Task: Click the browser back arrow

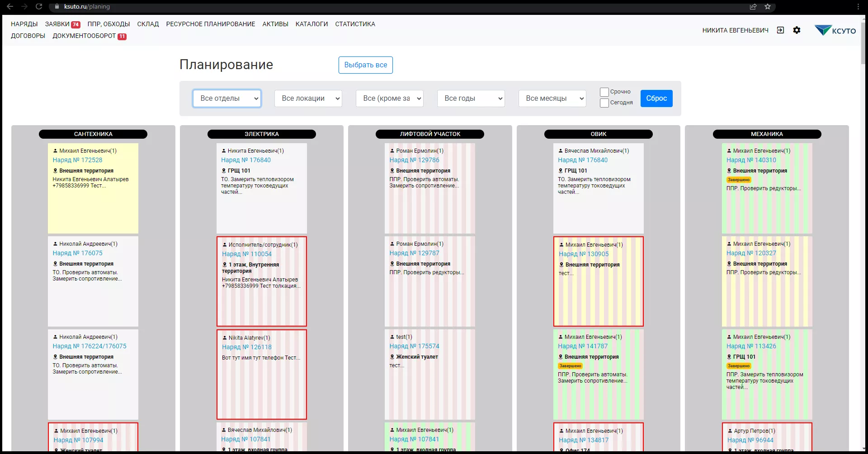Action: [10, 7]
